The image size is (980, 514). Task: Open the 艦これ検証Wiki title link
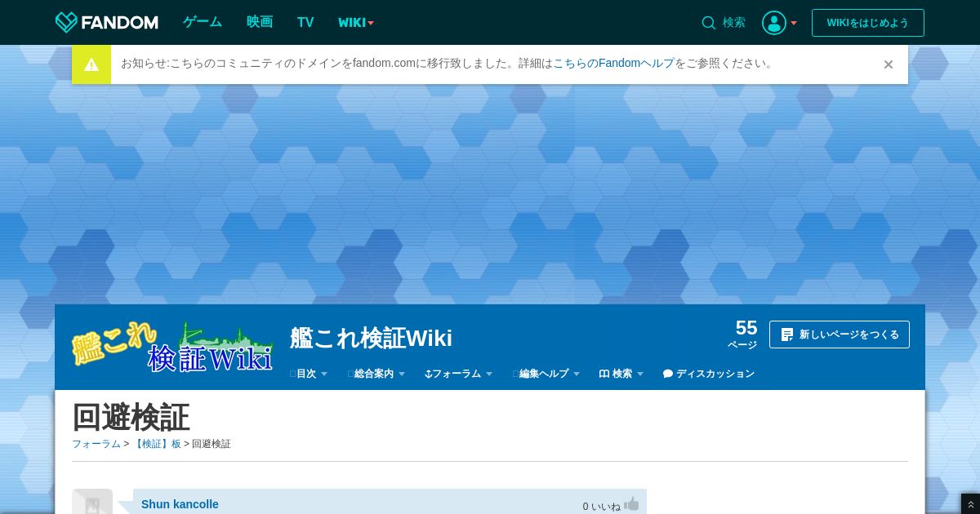point(371,338)
